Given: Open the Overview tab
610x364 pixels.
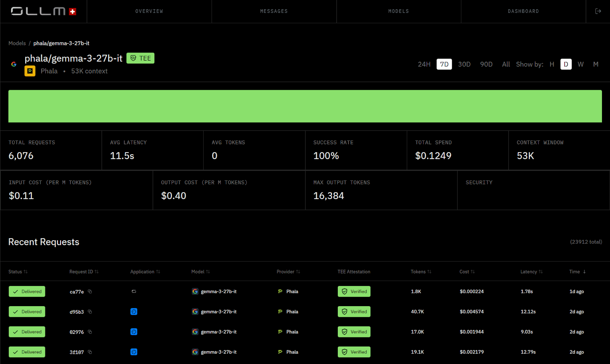Looking at the screenshot, I should tap(149, 11).
